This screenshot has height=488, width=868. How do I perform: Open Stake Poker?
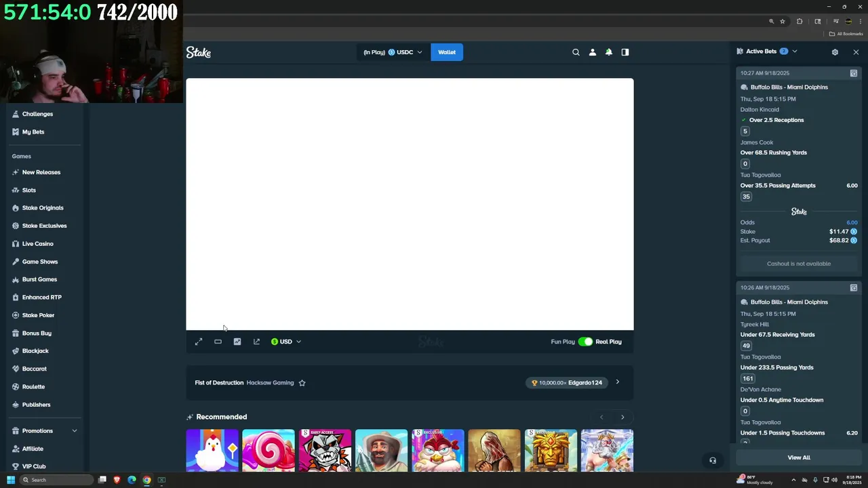38,315
